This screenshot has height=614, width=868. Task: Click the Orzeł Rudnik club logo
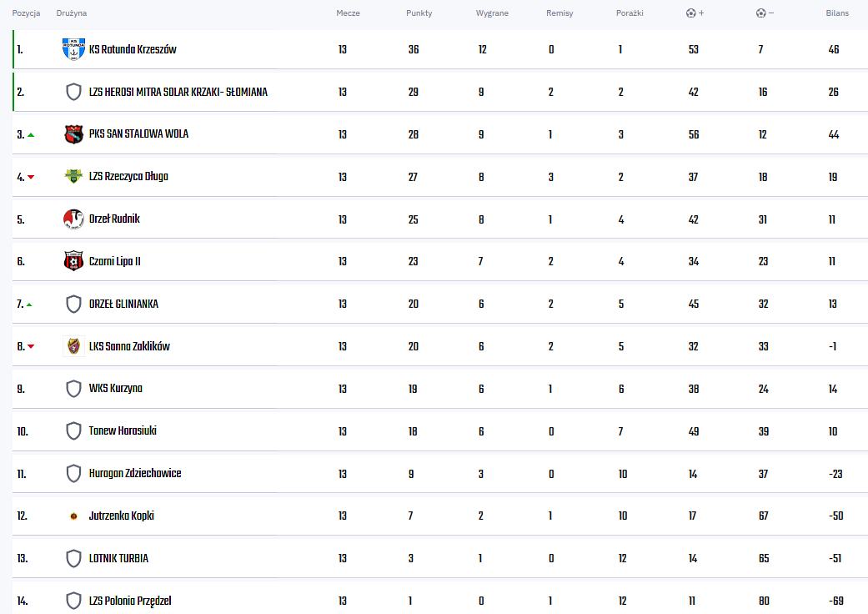pos(73,219)
